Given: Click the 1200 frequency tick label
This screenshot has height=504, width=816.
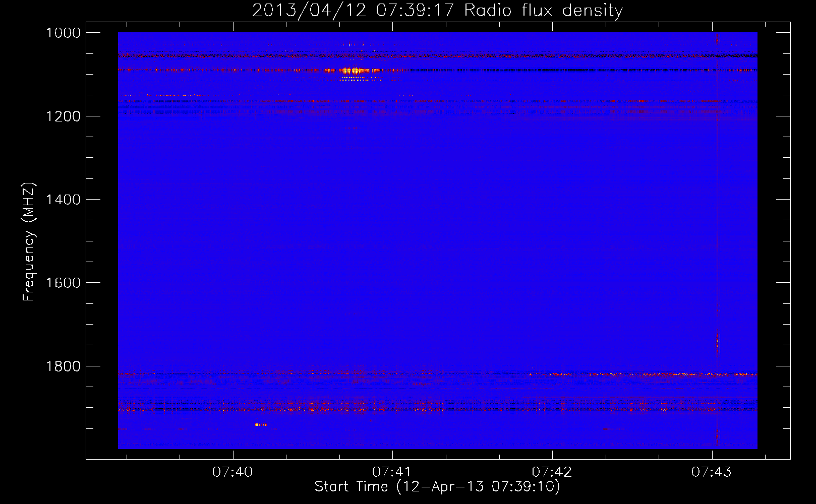Looking at the screenshot, I should (x=63, y=116).
